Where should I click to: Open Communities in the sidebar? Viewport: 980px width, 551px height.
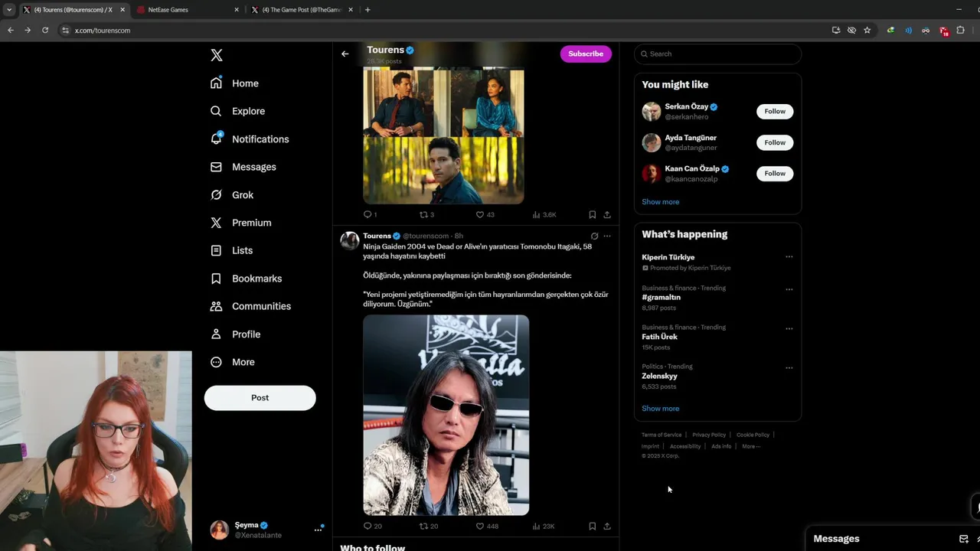[251, 306]
